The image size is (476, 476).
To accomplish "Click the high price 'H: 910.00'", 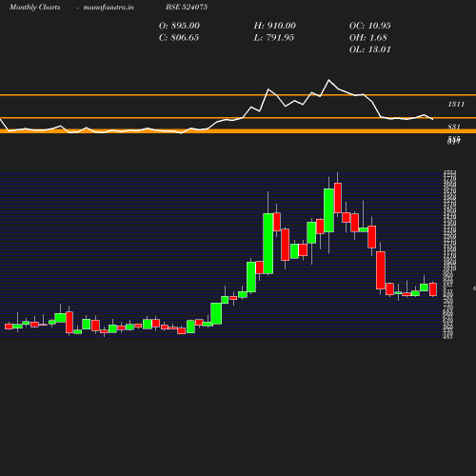I will tap(275, 26).
